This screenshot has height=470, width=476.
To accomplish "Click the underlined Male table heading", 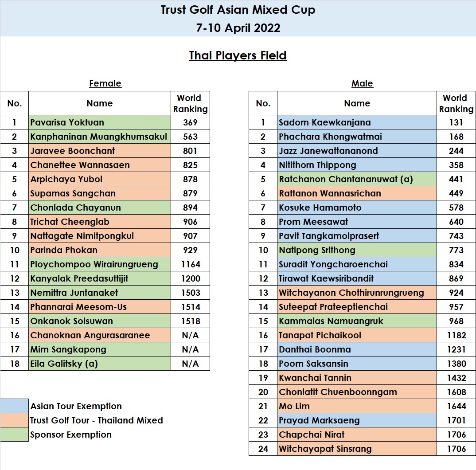I will tap(362, 83).
